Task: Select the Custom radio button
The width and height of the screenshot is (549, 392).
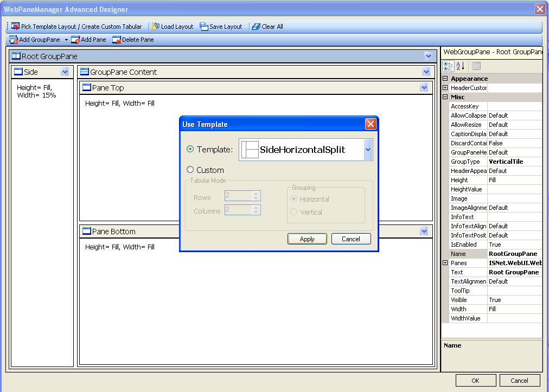Action: 190,170
